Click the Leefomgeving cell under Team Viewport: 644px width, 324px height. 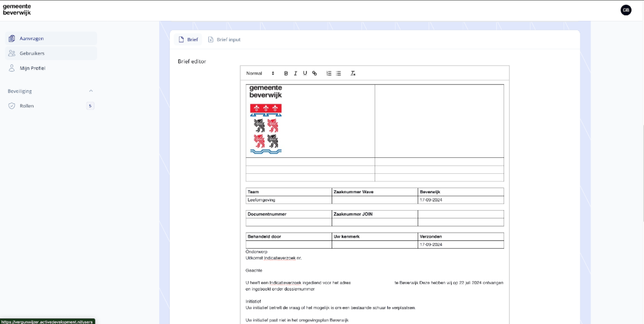[288, 200]
